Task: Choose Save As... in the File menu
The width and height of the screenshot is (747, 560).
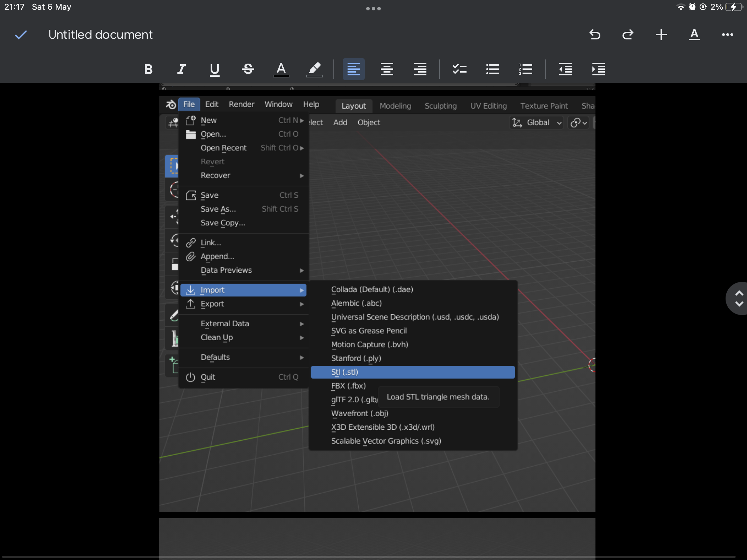Action: pyautogui.click(x=244, y=209)
